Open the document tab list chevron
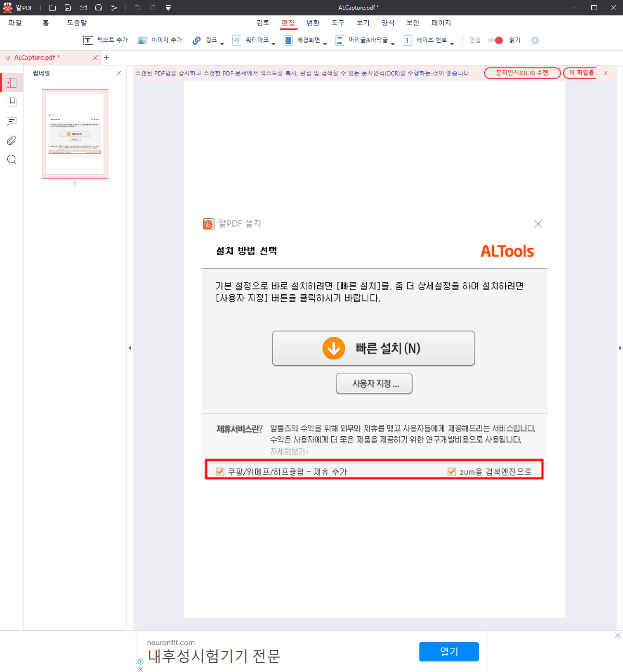 pyautogui.click(x=8, y=58)
